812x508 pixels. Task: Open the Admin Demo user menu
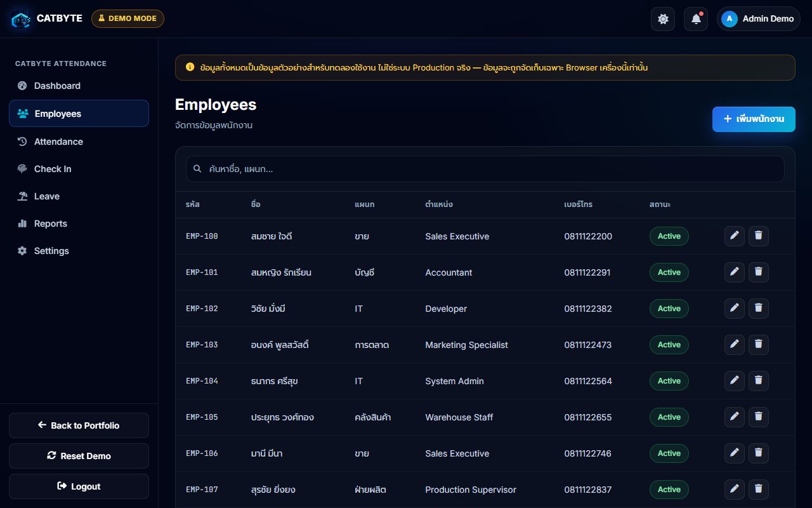tap(759, 19)
